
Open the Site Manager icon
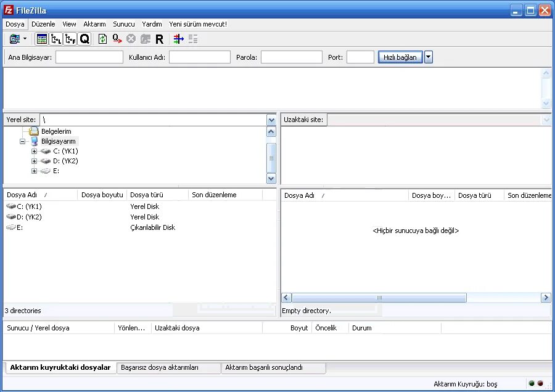coord(15,39)
